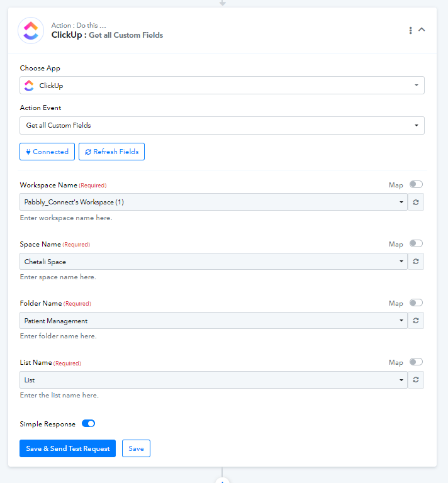Click the ClickUp logo in the action header
This screenshot has width=448, height=483.
click(31, 30)
